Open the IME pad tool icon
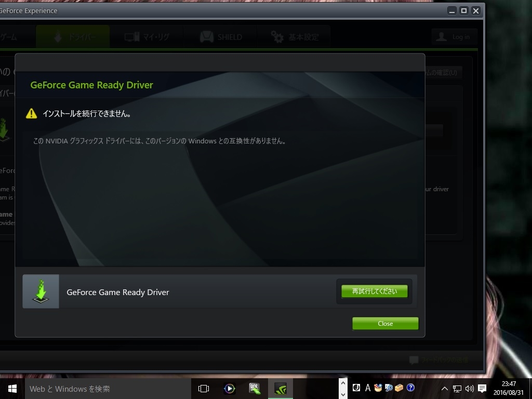This screenshot has height=399, width=532. [x=378, y=388]
